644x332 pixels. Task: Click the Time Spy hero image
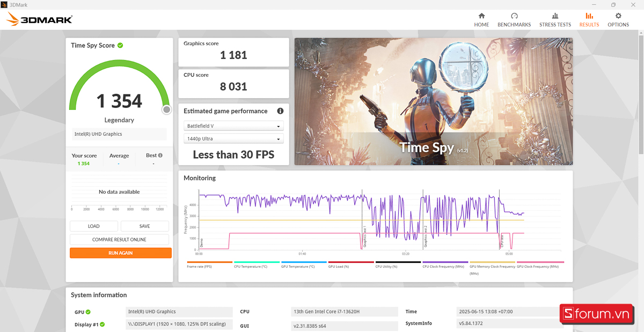point(434,101)
